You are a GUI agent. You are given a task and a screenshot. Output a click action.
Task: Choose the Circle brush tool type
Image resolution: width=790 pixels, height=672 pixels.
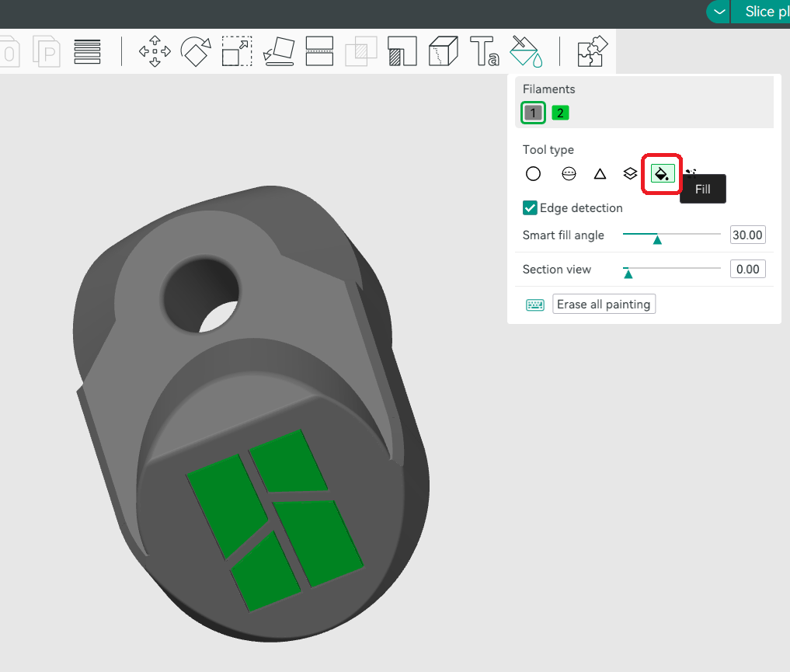533,174
